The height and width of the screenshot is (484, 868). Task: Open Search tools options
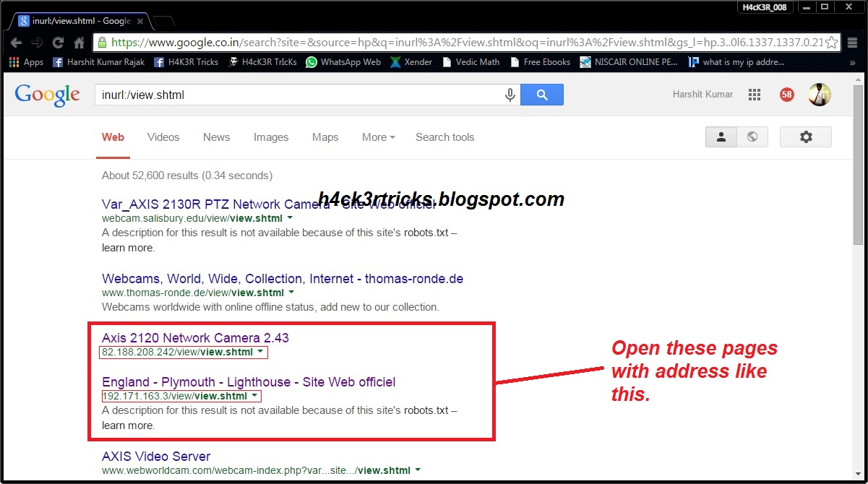(x=444, y=137)
